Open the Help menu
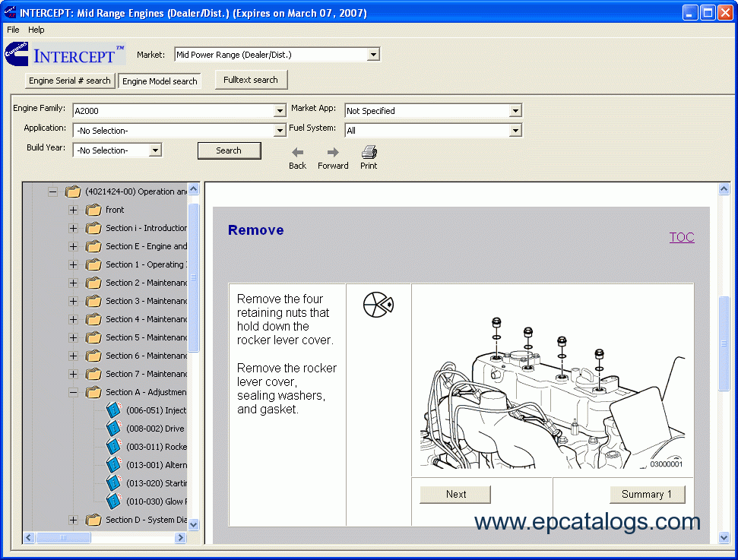 [x=36, y=30]
